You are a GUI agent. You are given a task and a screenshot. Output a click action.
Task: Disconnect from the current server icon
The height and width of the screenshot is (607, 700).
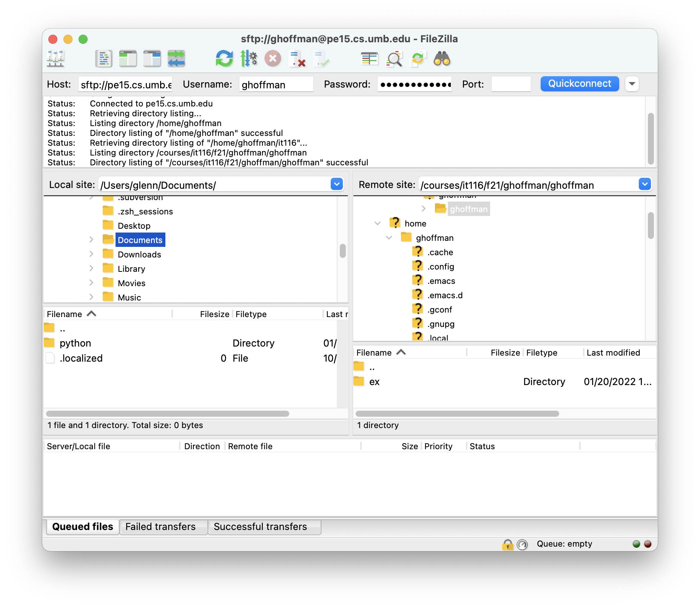(297, 59)
